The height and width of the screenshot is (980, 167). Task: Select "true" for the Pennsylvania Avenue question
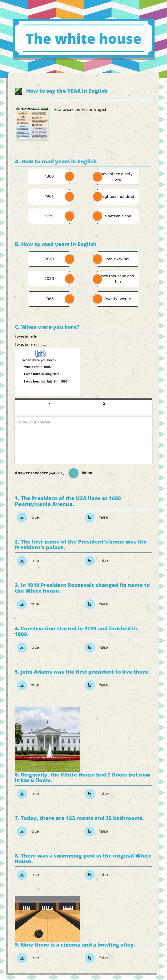(22, 517)
